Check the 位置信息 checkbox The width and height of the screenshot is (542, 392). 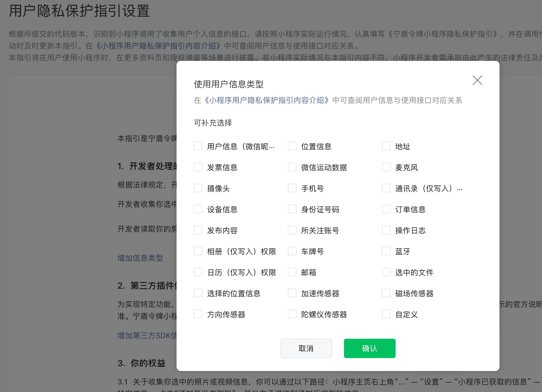tap(292, 146)
